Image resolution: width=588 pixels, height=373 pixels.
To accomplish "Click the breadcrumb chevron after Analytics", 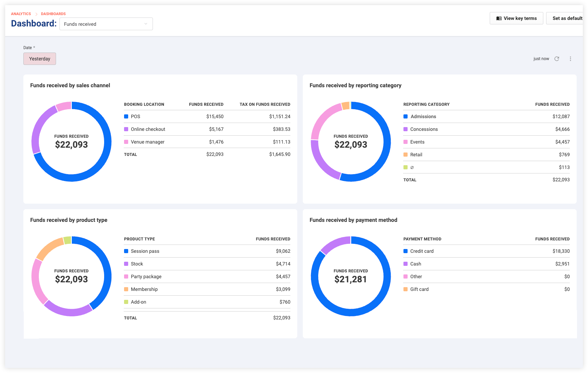I will click(36, 14).
